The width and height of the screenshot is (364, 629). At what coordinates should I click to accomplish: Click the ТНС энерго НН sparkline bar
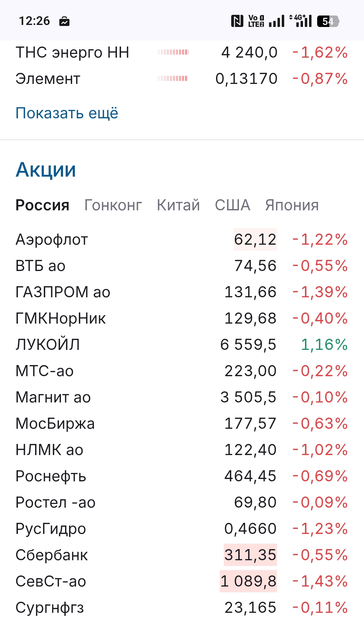click(x=173, y=52)
